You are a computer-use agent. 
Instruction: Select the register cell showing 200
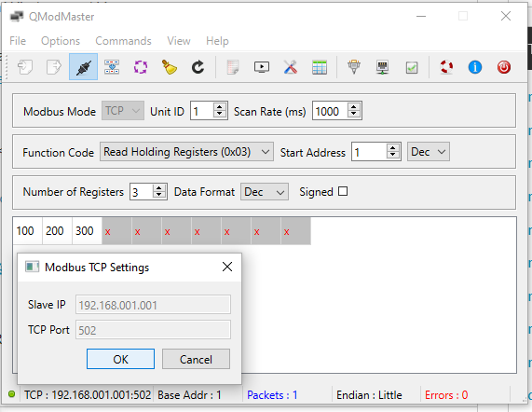57,231
